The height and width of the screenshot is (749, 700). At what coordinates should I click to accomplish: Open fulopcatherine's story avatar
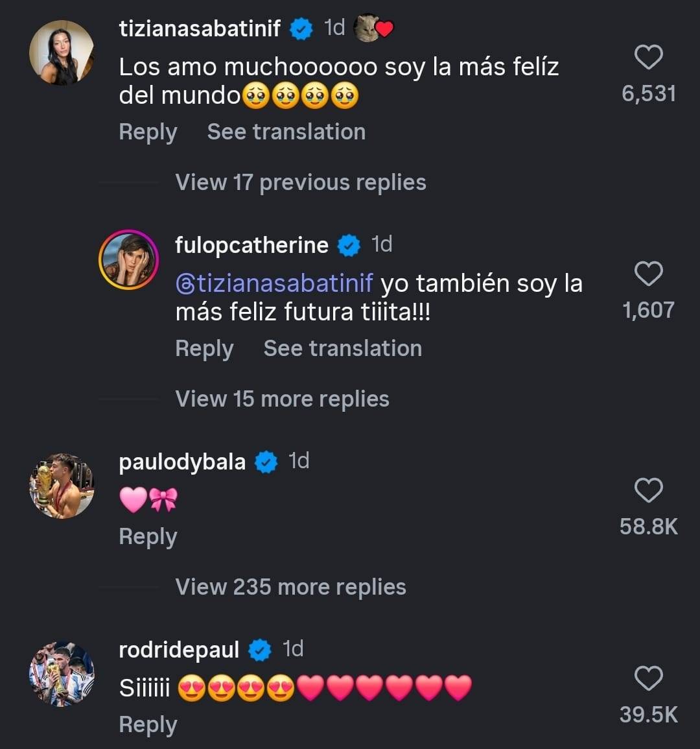point(129,259)
